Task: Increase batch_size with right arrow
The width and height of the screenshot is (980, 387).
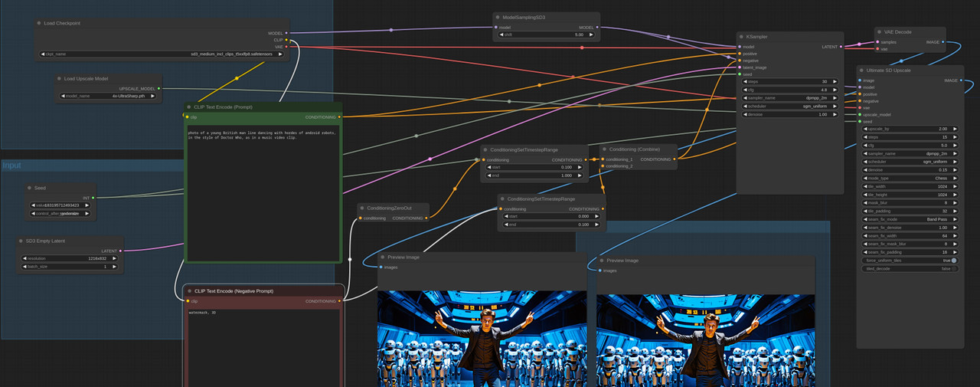Action: (115, 267)
